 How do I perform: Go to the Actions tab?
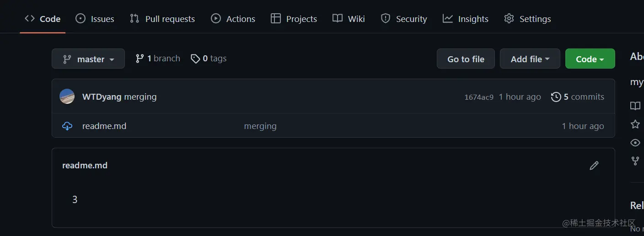[233, 19]
